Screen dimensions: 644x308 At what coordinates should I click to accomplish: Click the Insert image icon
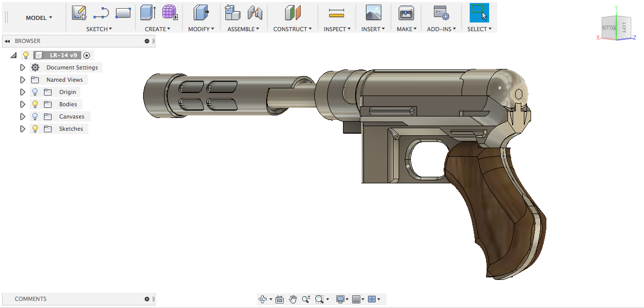(x=374, y=12)
